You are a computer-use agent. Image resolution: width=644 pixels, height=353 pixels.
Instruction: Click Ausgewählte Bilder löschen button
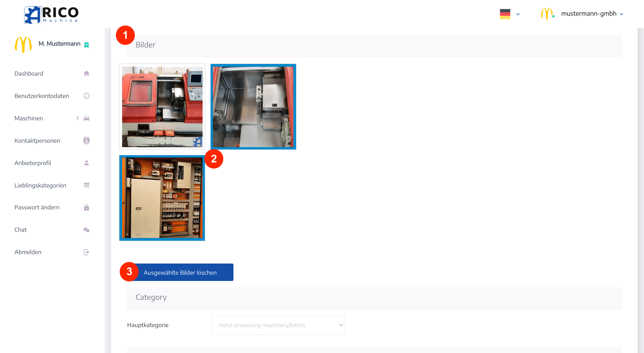[180, 272]
